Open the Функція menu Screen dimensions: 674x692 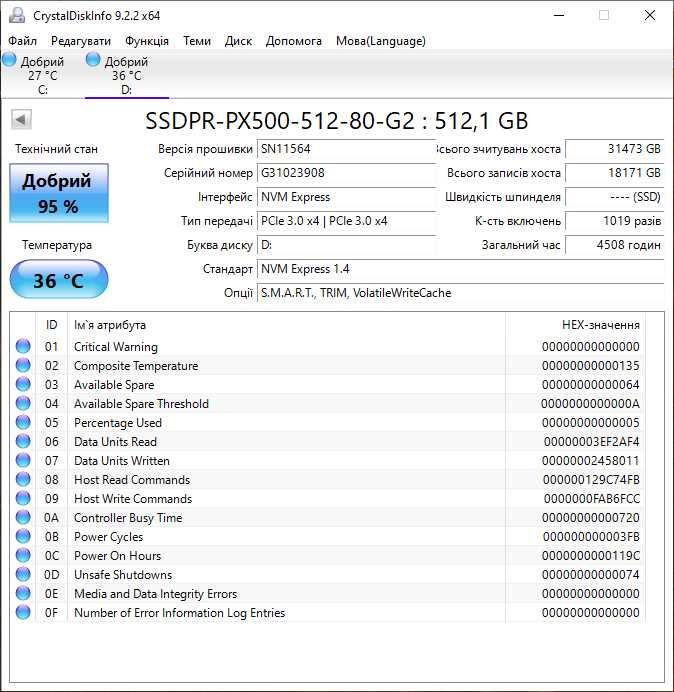tap(147, 41)
